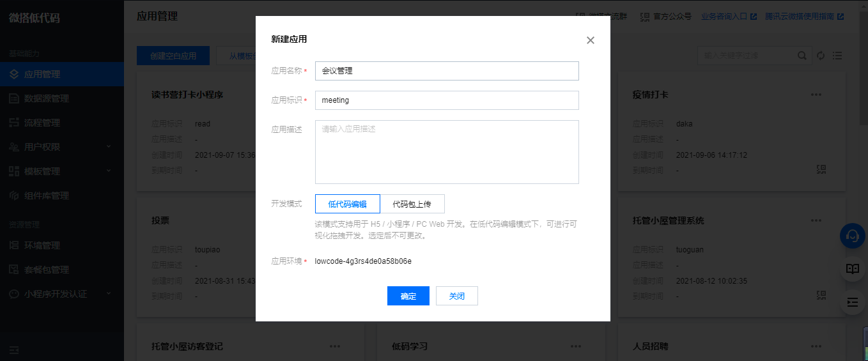Open 流程管理 in the sidebar
Image resolution: width=868 pixels, height=361 pixels.
tap(62, 123)
